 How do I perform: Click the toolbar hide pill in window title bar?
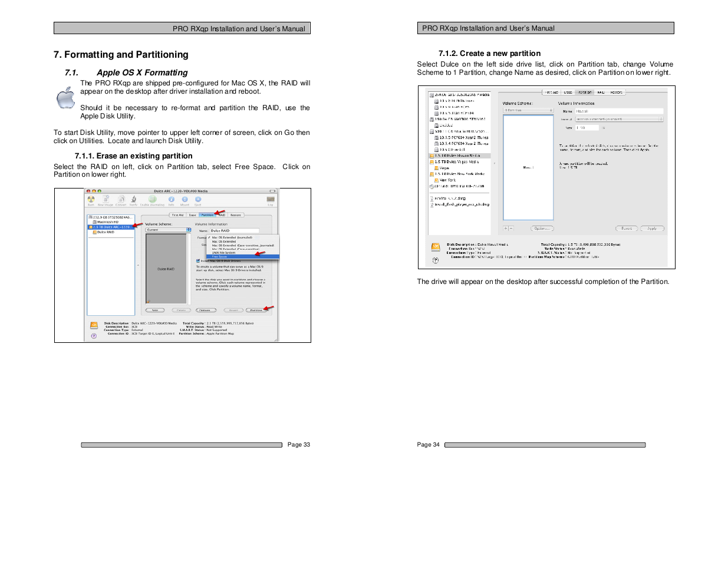pos(272,191)
